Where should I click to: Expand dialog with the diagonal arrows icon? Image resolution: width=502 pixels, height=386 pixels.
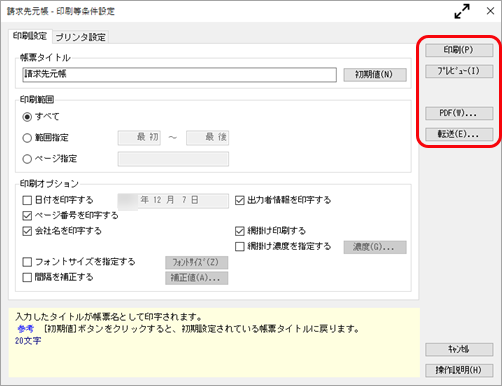[462, 11]
